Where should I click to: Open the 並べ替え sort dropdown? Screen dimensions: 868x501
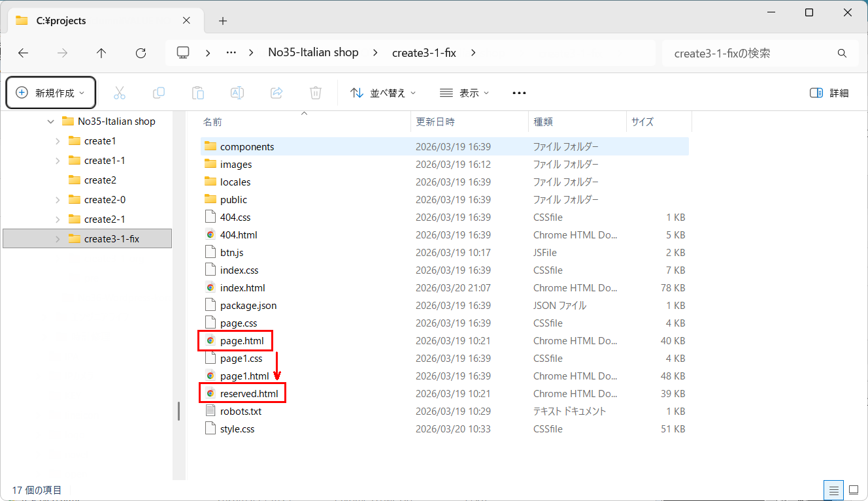pos(383,93)
